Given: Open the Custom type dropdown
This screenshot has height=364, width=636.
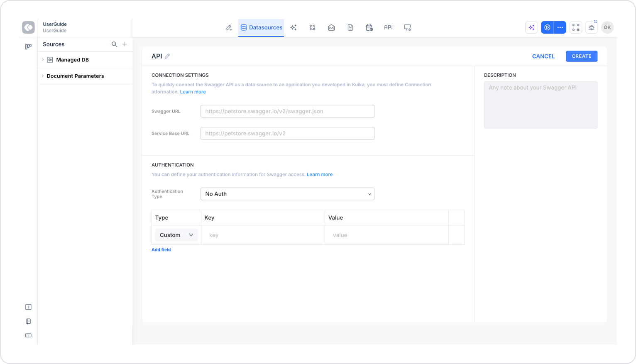Looking at the screenshot, I should [x=176, y=235].
